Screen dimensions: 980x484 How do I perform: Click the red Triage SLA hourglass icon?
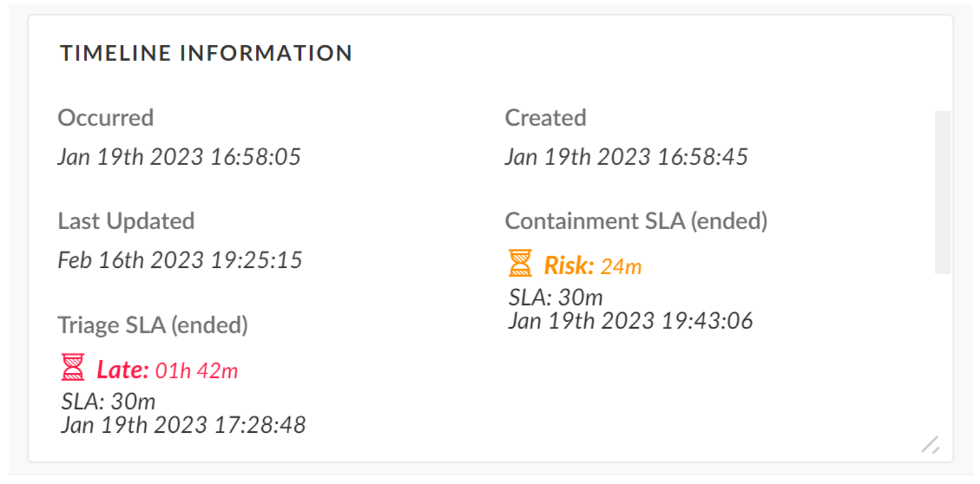tap(72, 367)
